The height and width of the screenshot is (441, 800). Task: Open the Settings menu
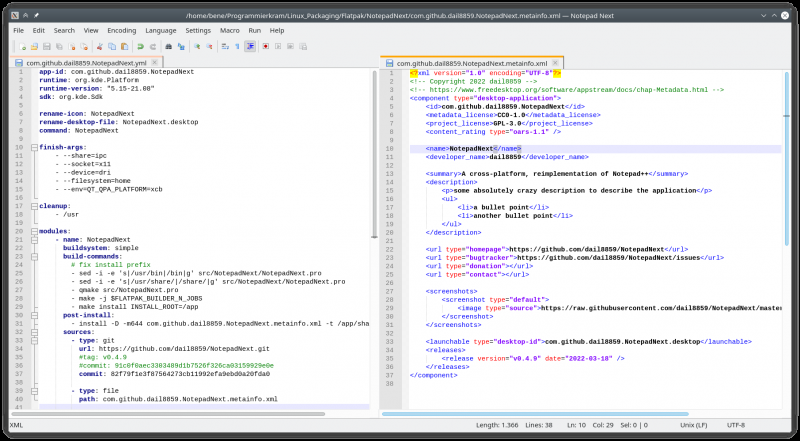pos(198,31)
